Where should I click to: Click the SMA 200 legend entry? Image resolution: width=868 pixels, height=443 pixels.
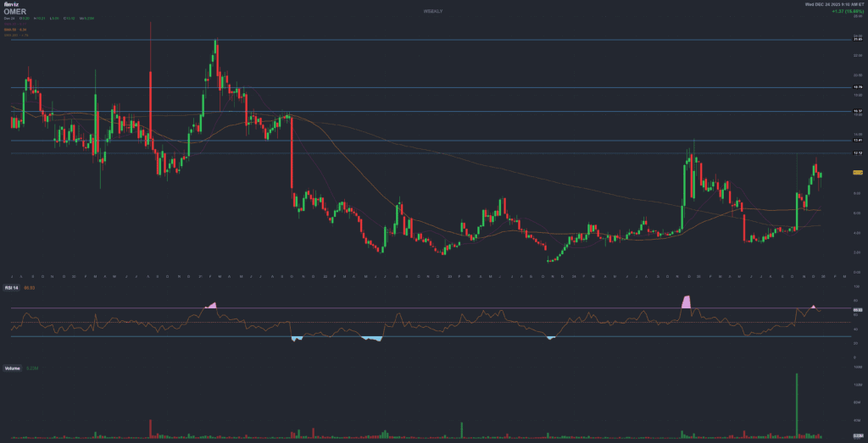pos(17,35)
